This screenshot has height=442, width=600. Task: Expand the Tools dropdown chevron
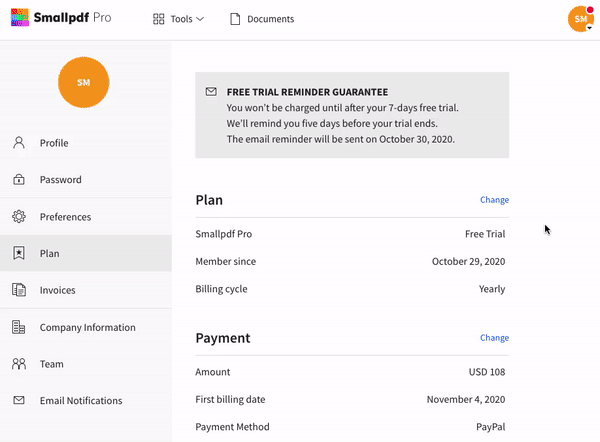200,19
